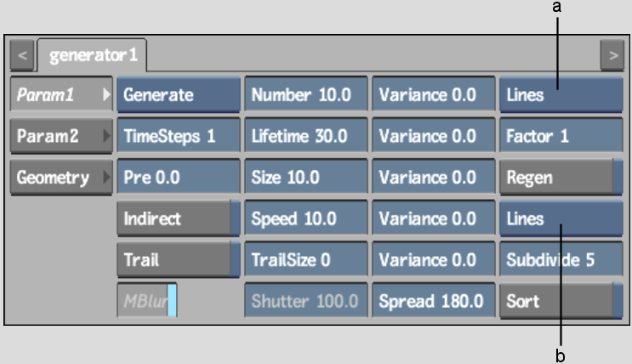Toggle the Indirect button
The image size is (632, 364).
click(x=179, y=219)
